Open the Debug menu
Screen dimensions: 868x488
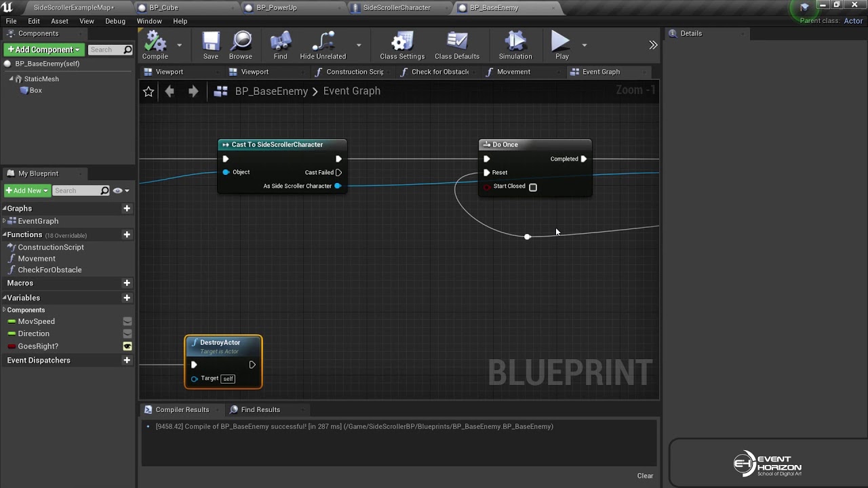tap(115, 21)
